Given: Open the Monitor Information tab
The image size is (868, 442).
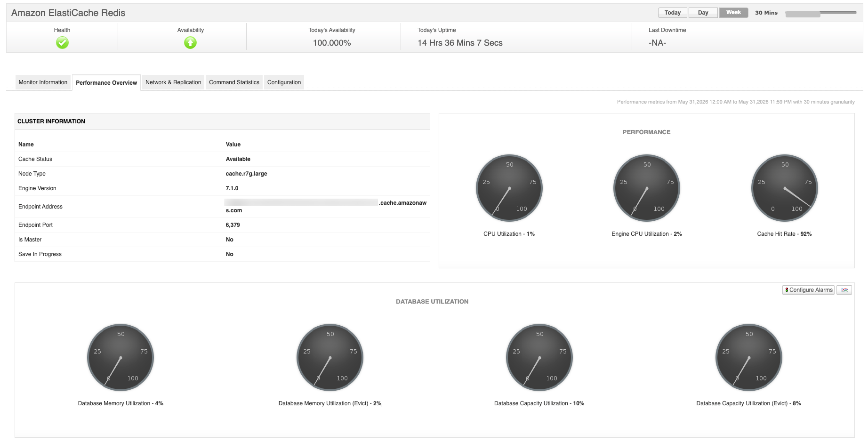Looking at the screenshot, I should [43, 82].
